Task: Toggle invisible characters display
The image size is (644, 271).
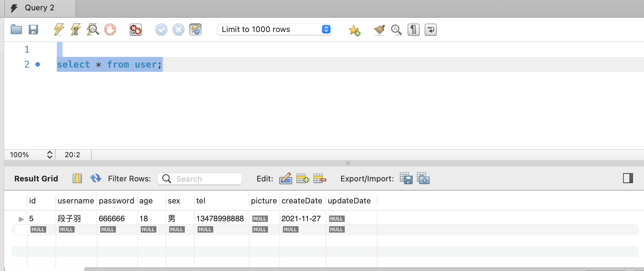Action: [x=413, y=30]
